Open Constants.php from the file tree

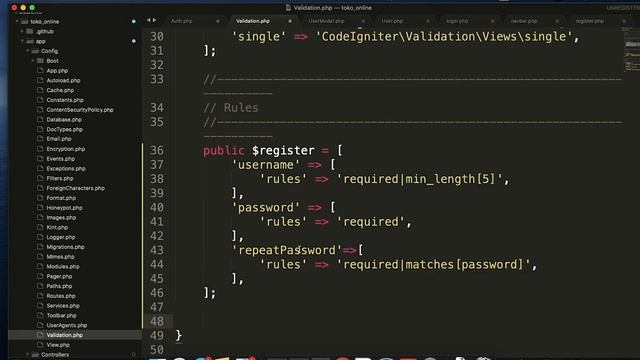65,100
